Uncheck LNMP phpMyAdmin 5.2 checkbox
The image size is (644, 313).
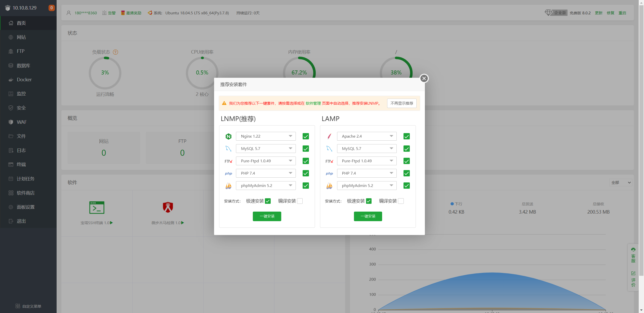(306, 186)
